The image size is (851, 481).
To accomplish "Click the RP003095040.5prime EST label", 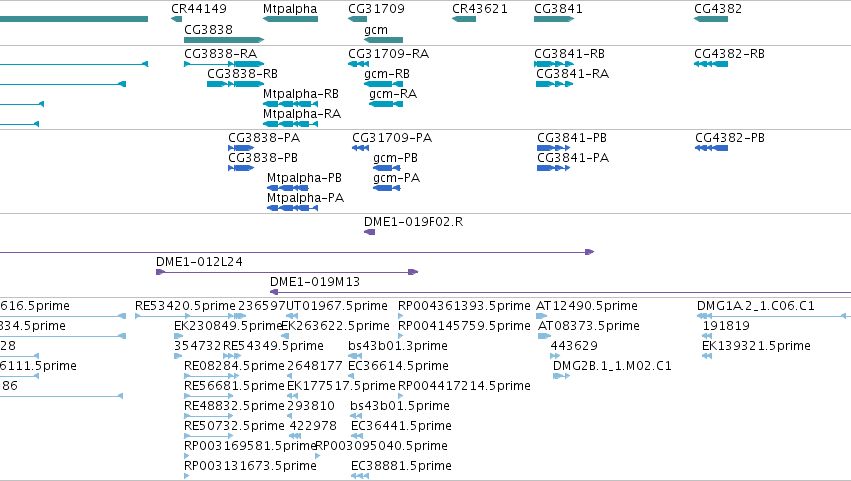I will point(382,447).
